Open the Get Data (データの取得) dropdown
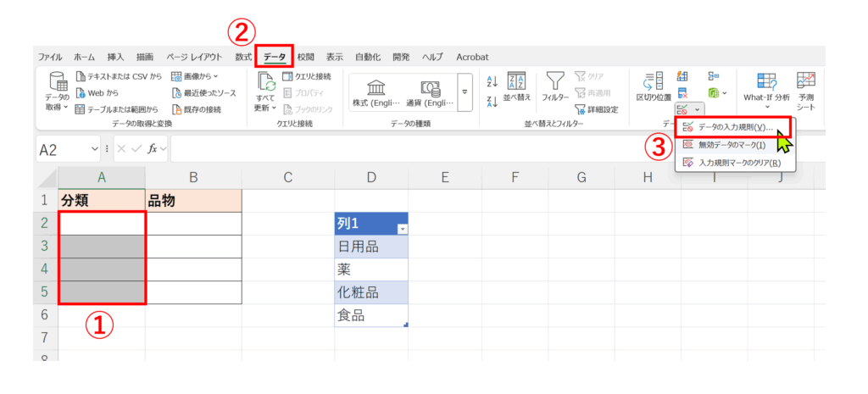Image resolution: width=868 pixels, height=394 pixels. (x=58, y=92)
